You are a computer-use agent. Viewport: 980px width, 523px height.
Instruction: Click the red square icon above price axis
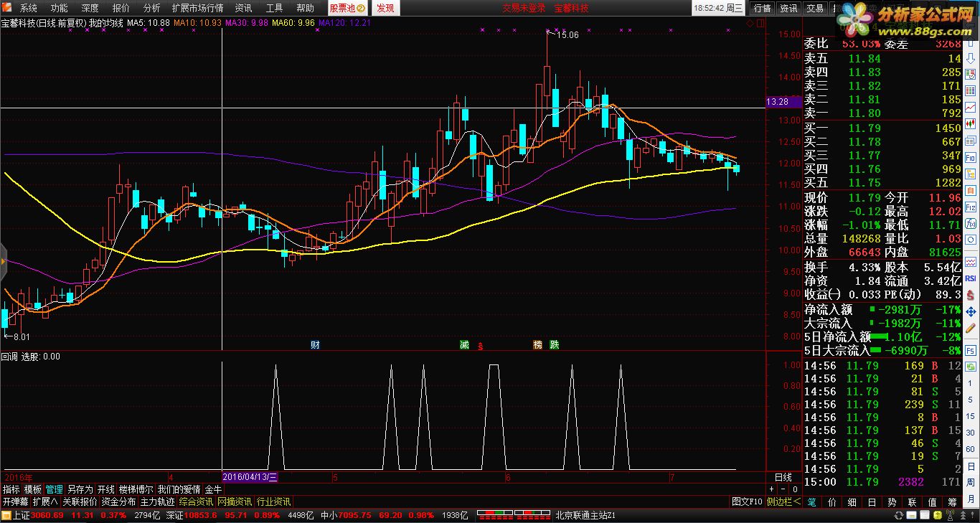click(x=760, y=23)
